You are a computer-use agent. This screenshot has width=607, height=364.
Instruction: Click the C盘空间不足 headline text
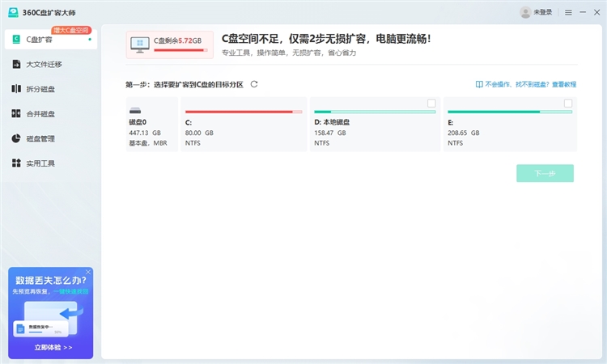pos(326,39)
